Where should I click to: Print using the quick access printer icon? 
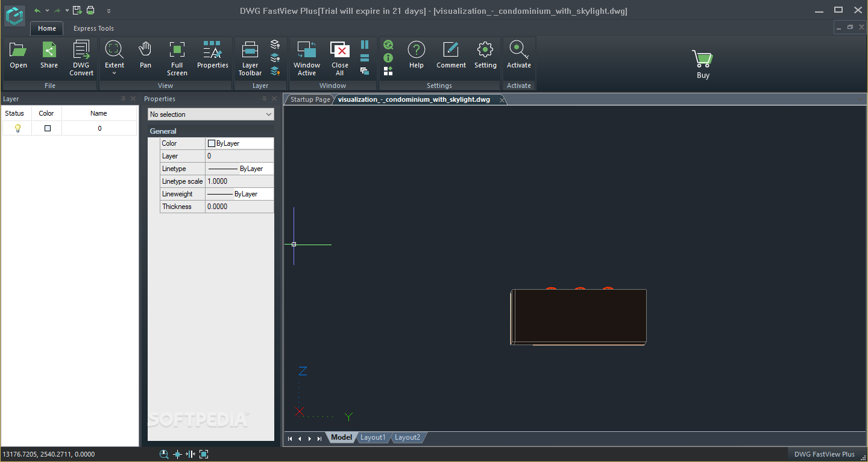click(90, 10)
